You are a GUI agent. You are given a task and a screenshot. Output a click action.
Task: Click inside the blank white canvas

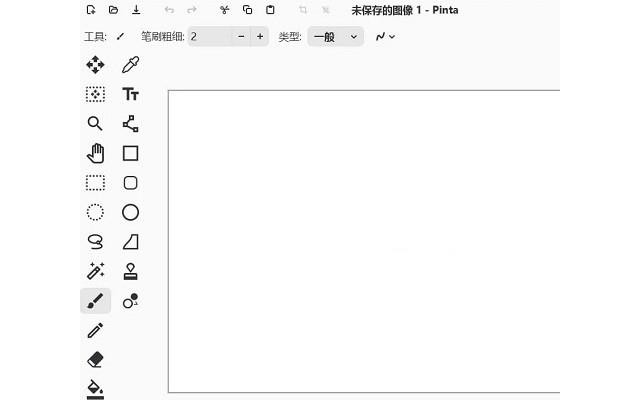pos(363,241)
